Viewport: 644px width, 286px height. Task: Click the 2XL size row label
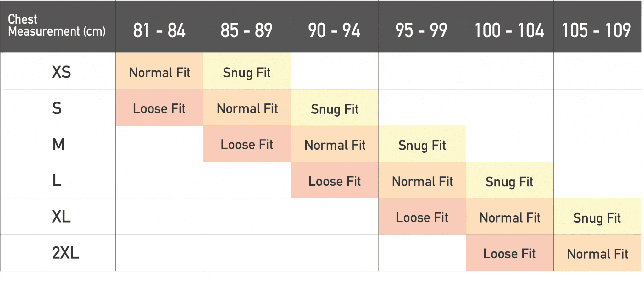65,253
